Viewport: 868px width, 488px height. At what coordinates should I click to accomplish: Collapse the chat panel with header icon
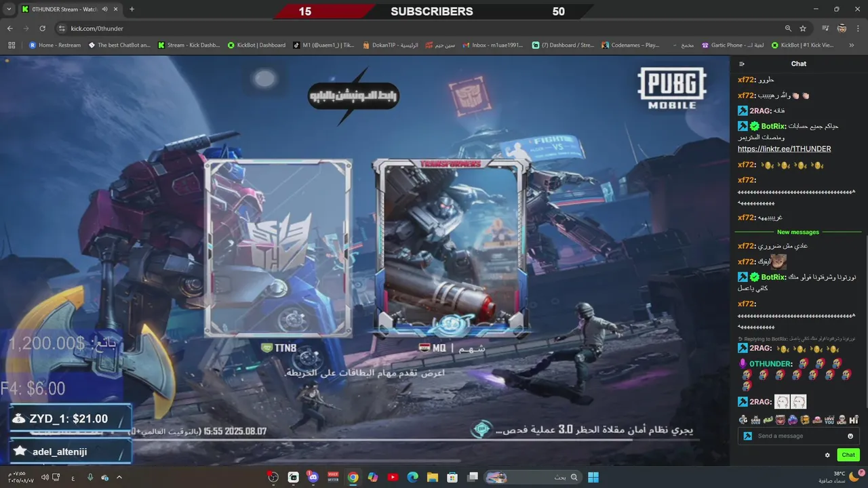pos(742,64)
